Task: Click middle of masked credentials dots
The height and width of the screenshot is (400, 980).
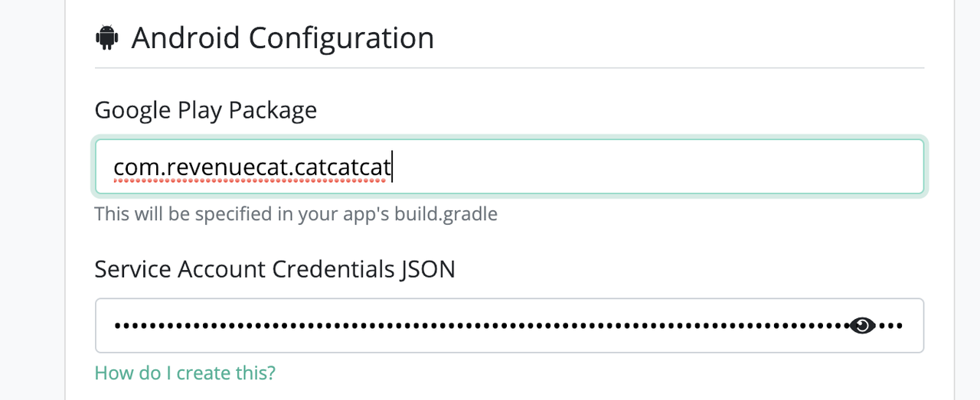Action: (x=482, y=326)
